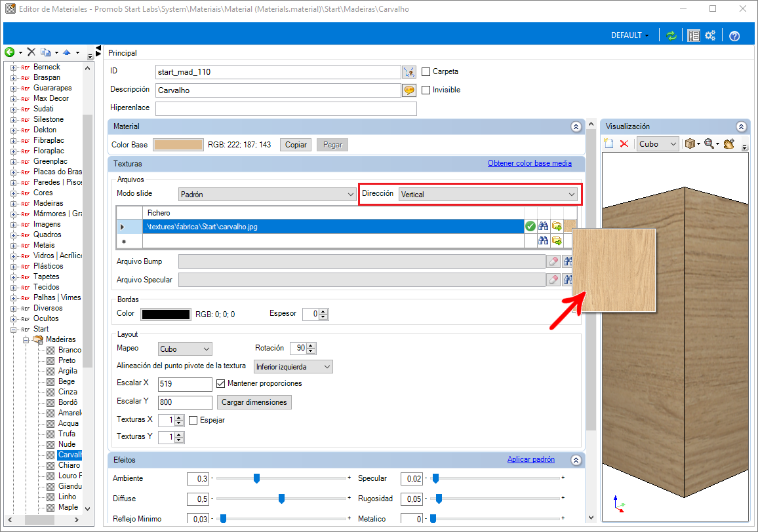Select Chiaro in the materials tree

pos(69,465)
